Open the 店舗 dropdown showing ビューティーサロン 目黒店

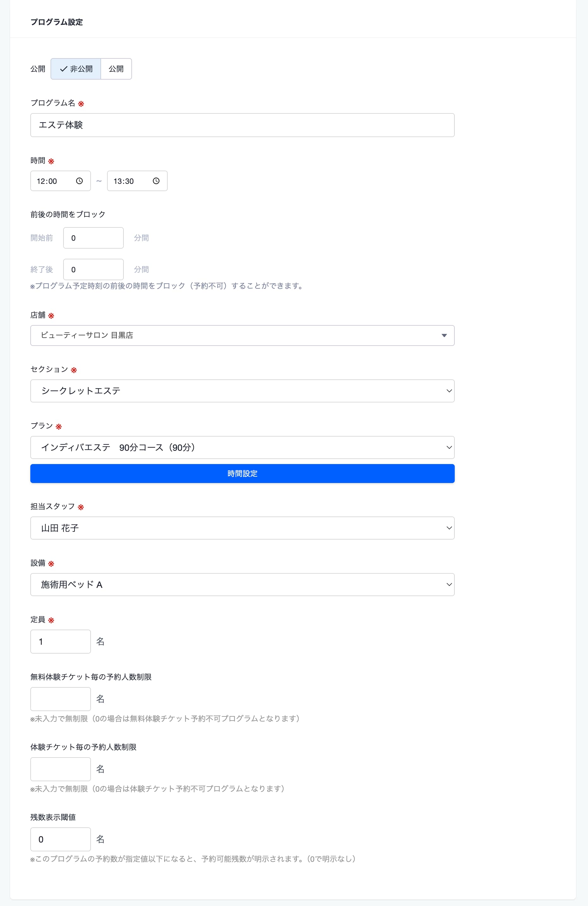point(243,335)
